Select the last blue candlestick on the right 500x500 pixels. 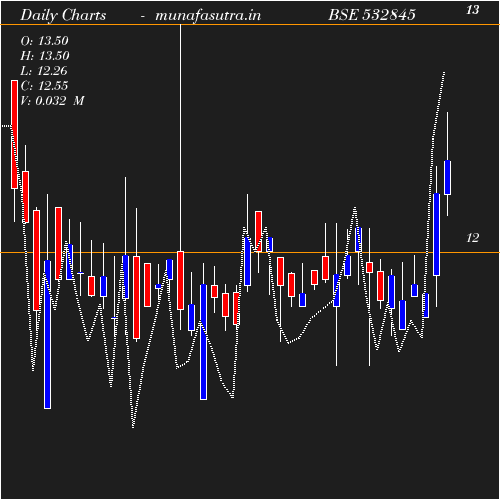(x=447, y=177)
